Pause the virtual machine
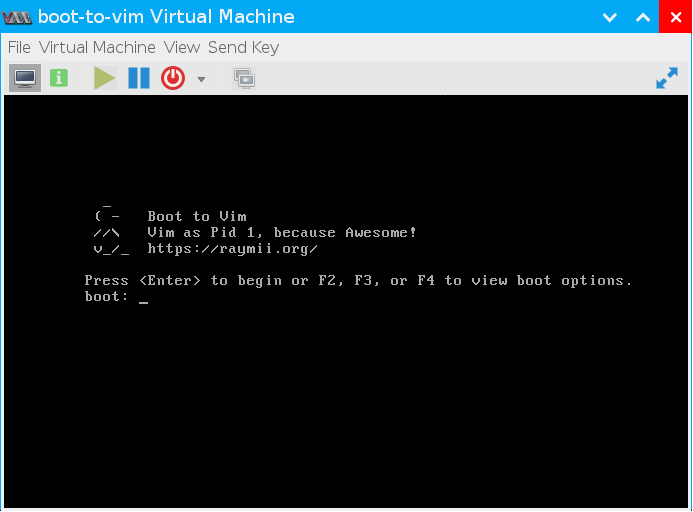693x512 pixels. (x=139, y=78)
